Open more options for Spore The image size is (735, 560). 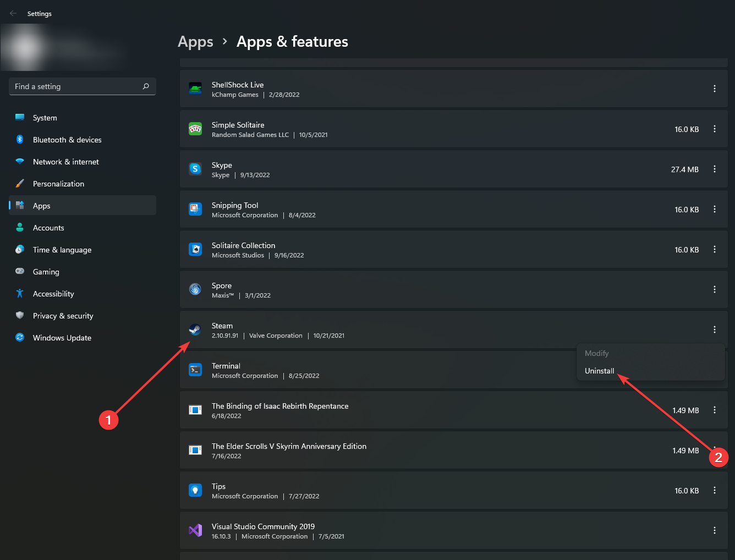pyautogui.click(x=715, y=289)
